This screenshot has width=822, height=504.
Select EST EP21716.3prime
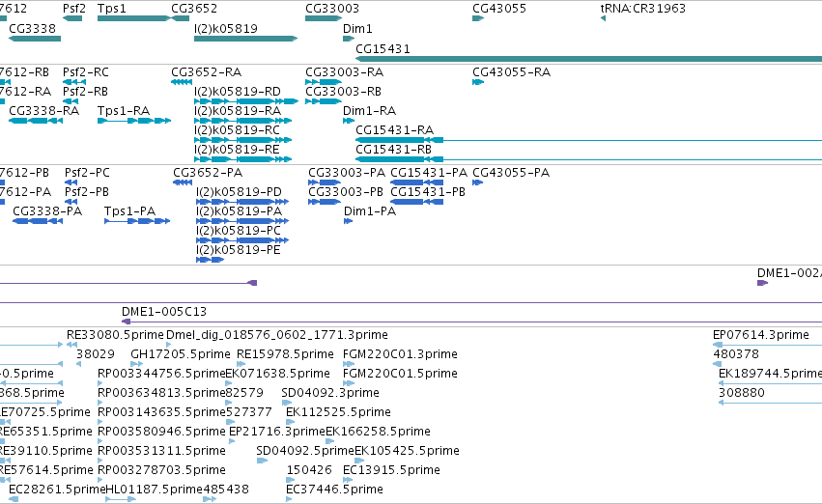pos(277,432)
